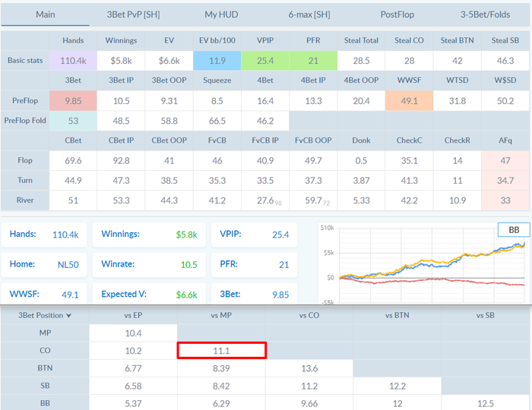Click the Flop AFq value 47
The image size is (532, 410).
(505, 161)
